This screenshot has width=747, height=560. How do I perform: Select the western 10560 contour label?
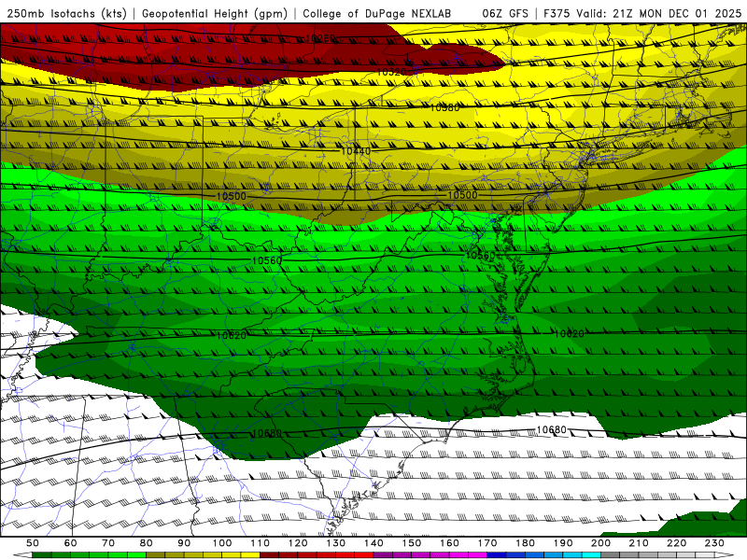click(x=267, y=260)
